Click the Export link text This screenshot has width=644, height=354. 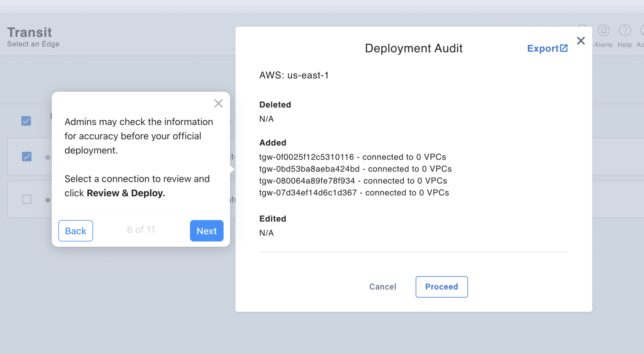pos(542,48)
